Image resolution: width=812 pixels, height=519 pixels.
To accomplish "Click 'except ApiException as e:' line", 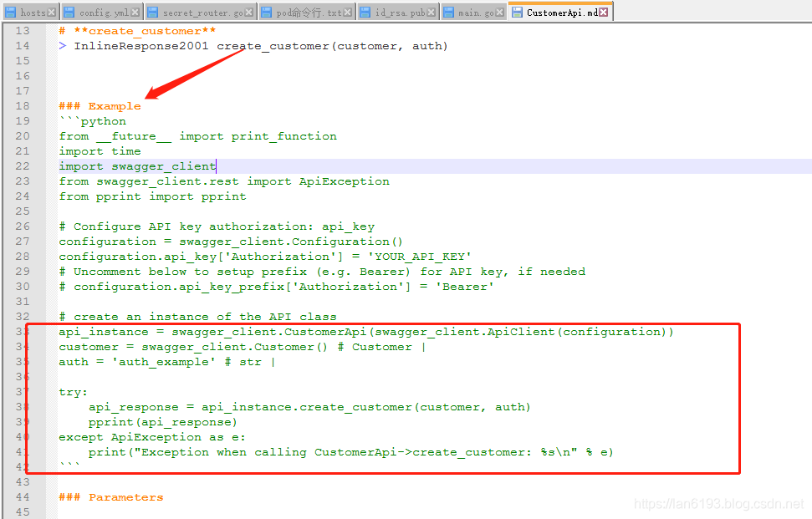I will (152, 437).
